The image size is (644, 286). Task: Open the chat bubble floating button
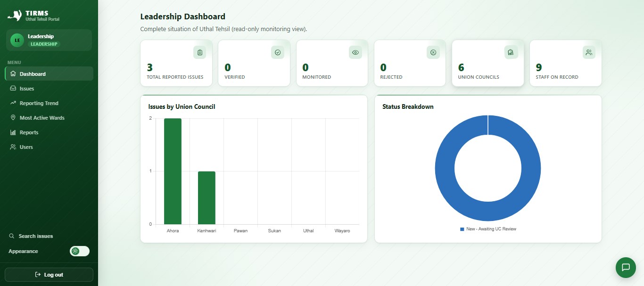(626, 267)
